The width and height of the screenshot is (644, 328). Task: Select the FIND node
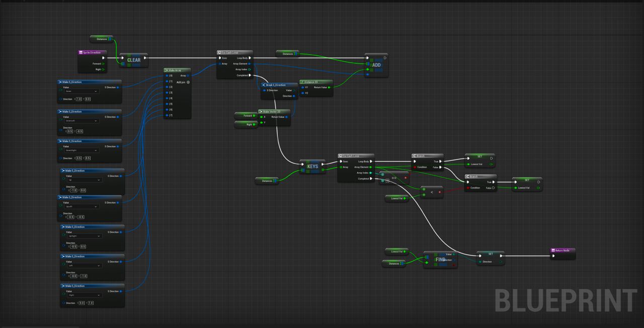click(x=440, y=259)
